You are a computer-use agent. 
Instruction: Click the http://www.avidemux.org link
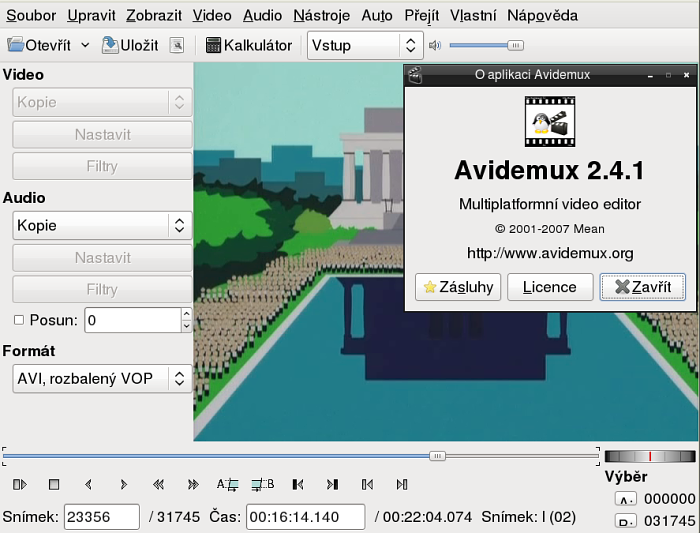(550, 253)
